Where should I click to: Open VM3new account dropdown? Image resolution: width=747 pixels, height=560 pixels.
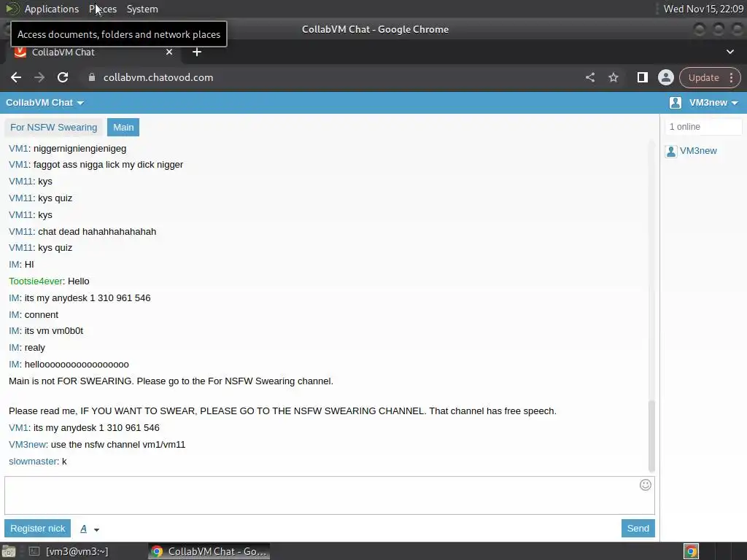click(713, 103)
